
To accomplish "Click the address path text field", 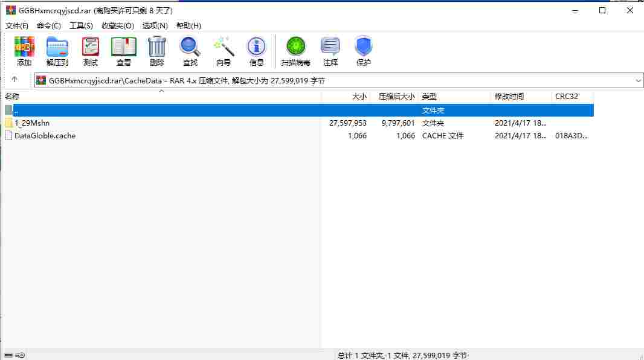I will coord(340,80).
